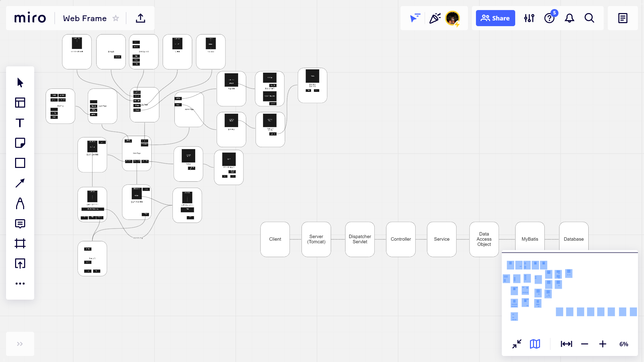Click the 6% zoom level

point(624,344)
